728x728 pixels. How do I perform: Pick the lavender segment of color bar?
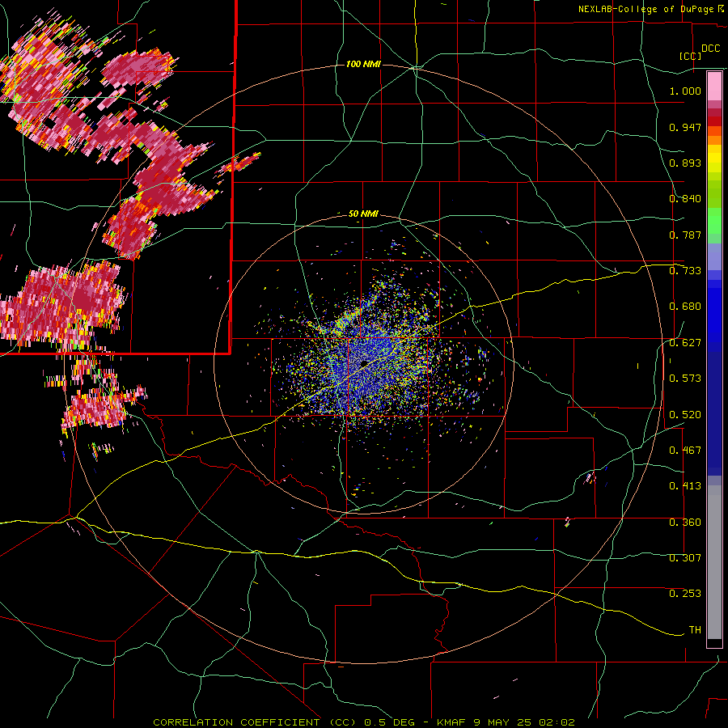pyautogui.click(x=714, y=256)
